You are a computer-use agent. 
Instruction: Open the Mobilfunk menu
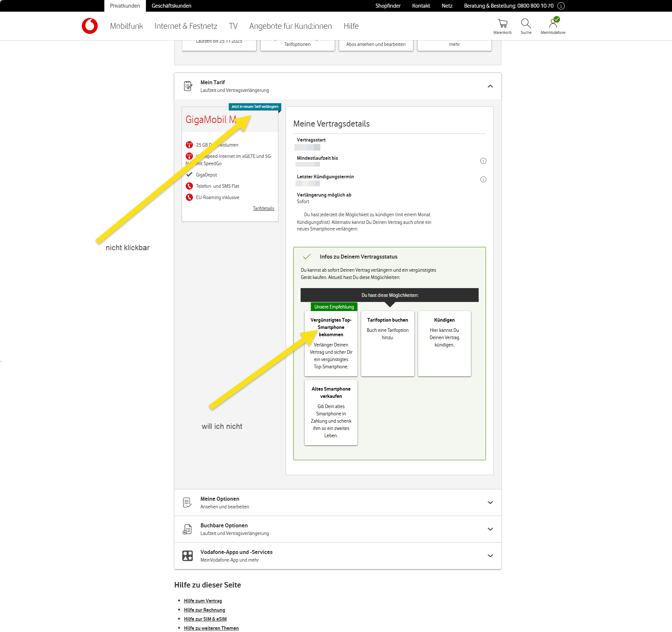coord(126,26)
